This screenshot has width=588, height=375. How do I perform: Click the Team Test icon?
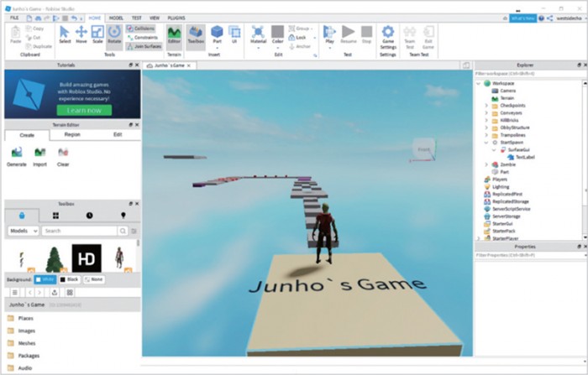(x=410, y=37)
